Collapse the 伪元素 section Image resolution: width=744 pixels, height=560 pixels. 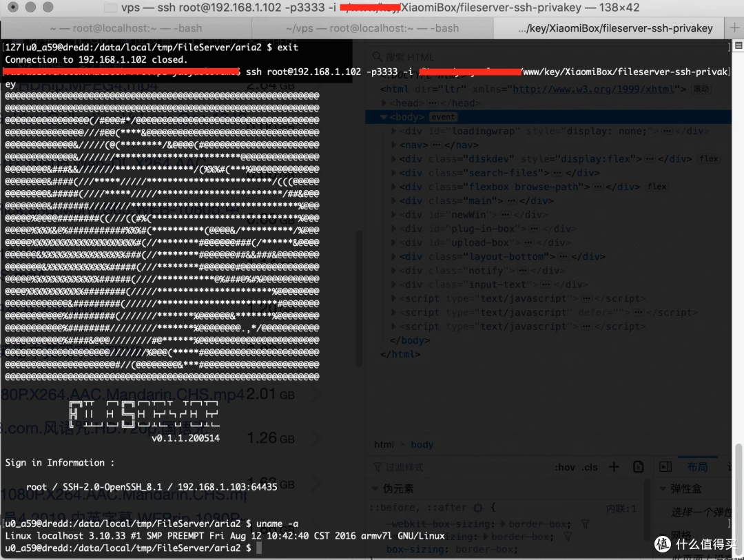pos(375,489)
